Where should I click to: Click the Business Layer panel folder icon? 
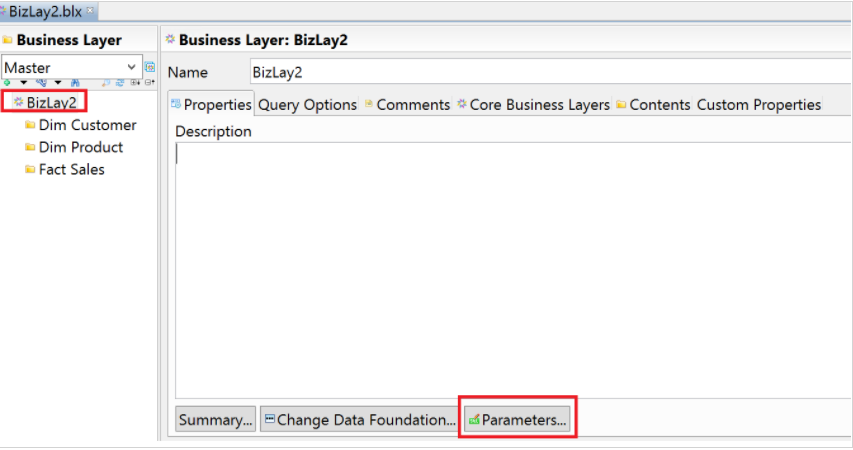[x=8, y=40]
